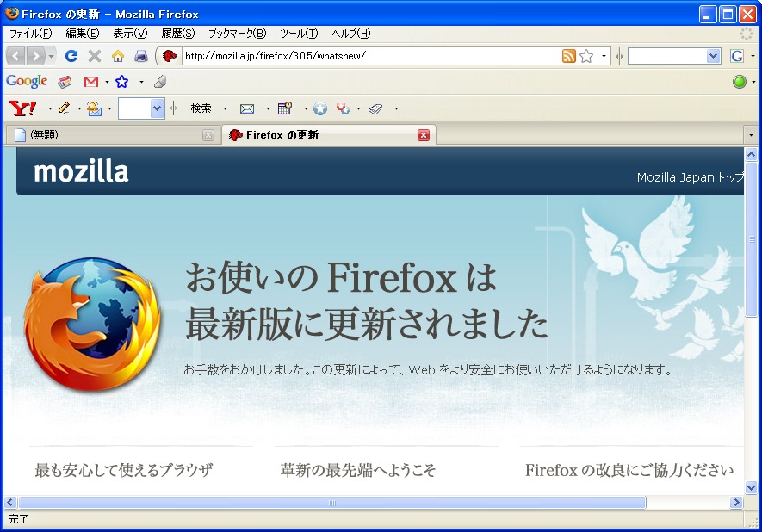Click the horizontal scrollbar left arrow
762x532 pixels.
click(x=10, y=503)
